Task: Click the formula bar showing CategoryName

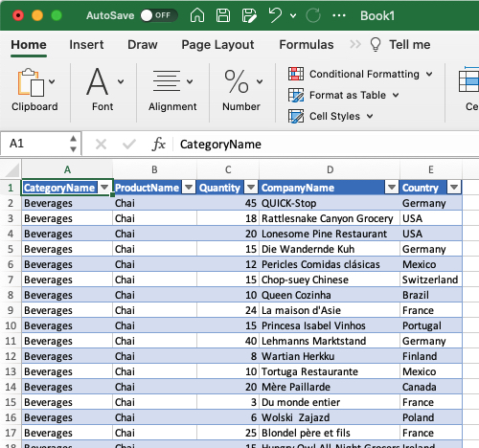Action: [326, 145]
